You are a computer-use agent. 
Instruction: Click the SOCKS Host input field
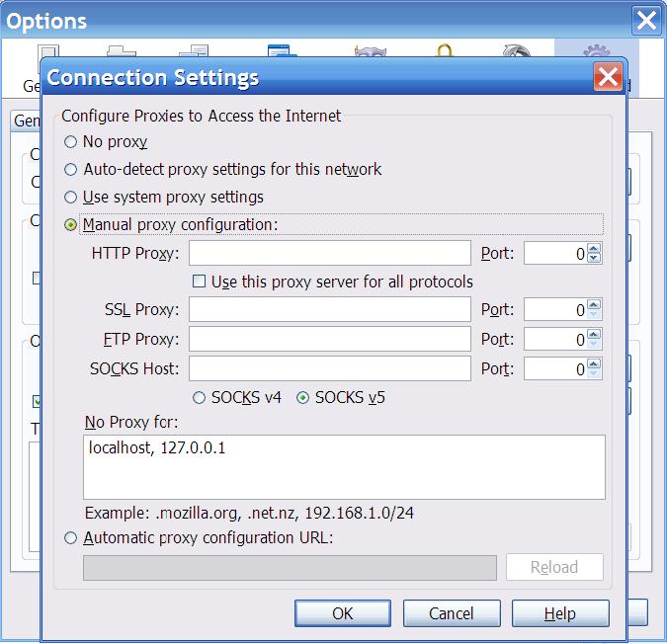point(330,368)
